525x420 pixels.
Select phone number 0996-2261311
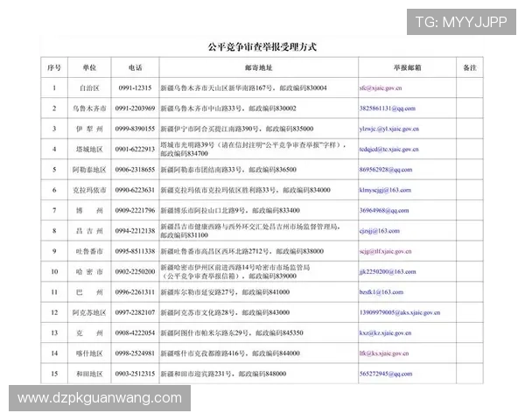[x=136, y=292]
